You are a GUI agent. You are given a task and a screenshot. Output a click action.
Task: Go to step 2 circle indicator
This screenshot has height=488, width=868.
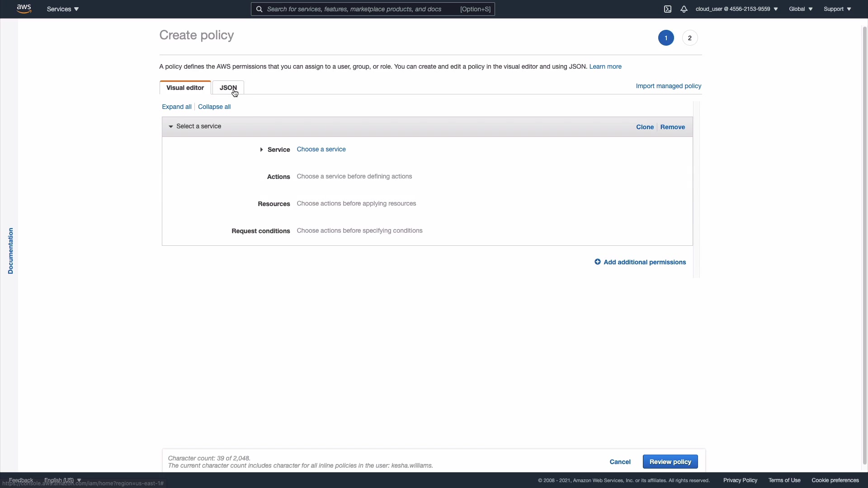(689, 38)
